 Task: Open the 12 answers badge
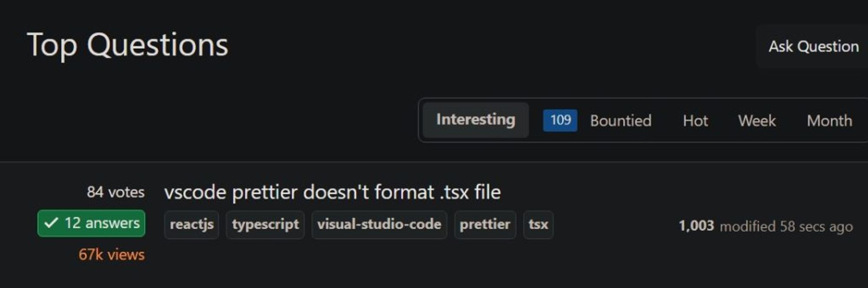pyautogui.click(x=92, y=223)
